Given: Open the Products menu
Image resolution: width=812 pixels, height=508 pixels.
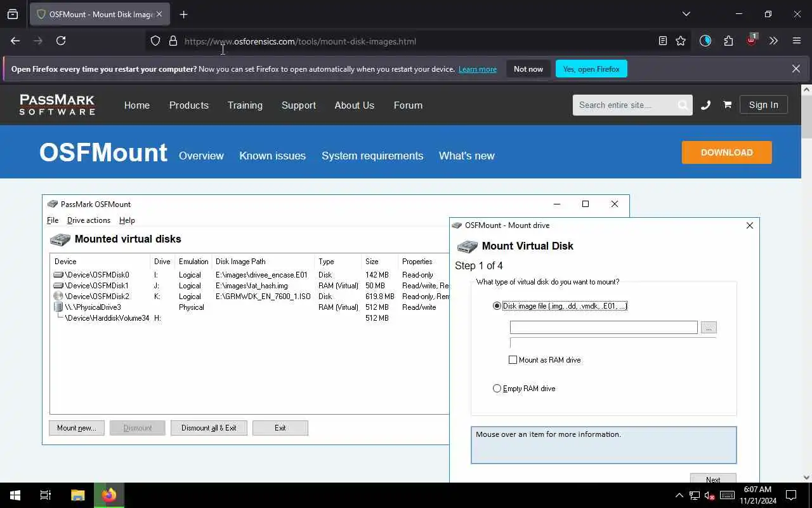Looking at the screenshot, I should (x=189, y=105).
